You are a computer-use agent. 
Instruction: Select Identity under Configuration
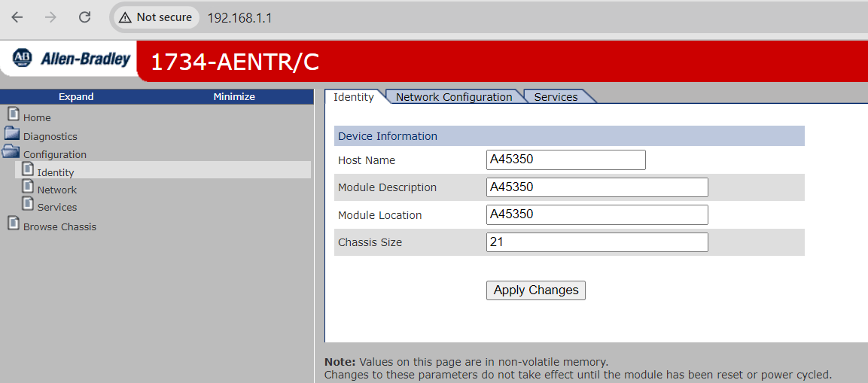(x=56, y=172)
